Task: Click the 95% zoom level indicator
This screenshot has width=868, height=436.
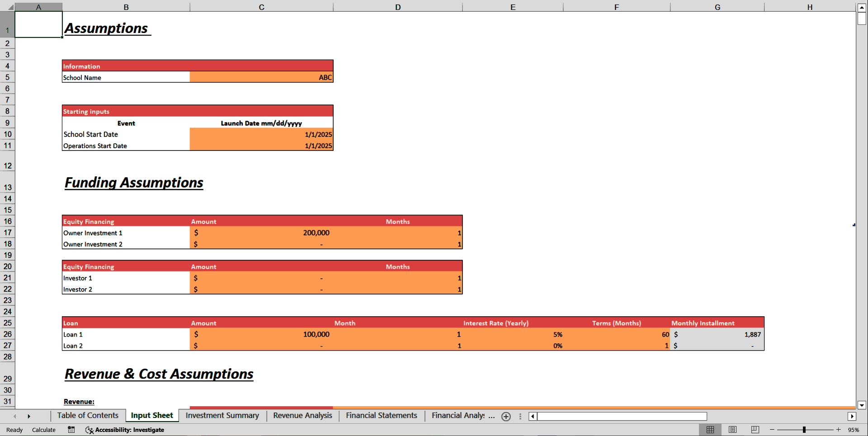Action: tap(854, 430)
